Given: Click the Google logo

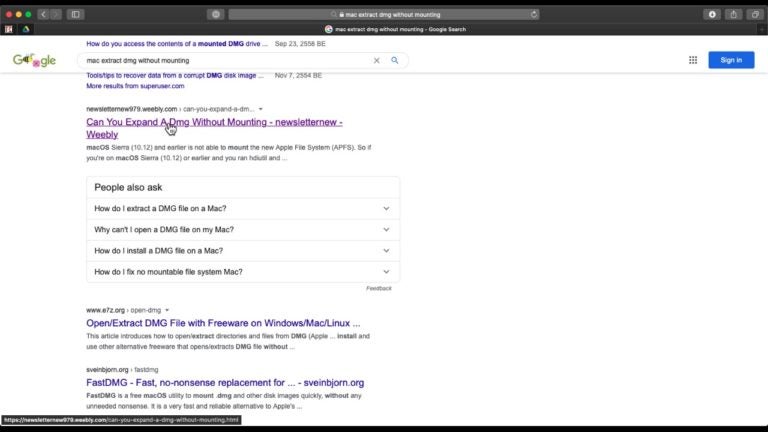Looking at the screenshot, I should pos(34,60).
